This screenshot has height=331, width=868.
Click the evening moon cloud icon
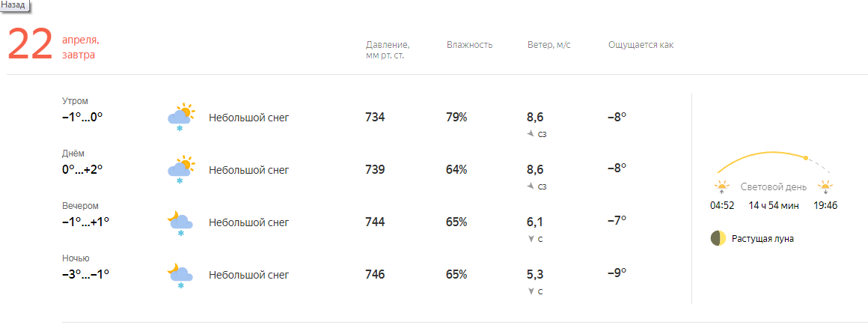tap(180, 222)
